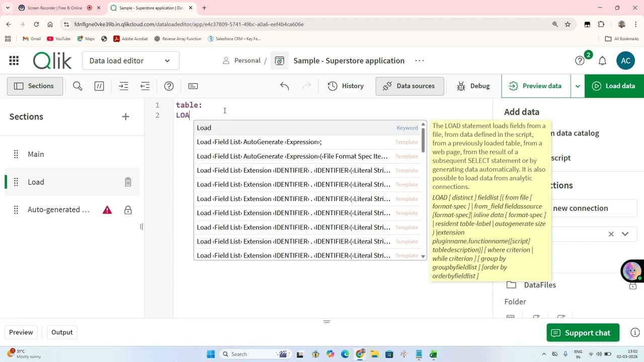Outdent the selected script lines
Screen dimensions: 644x362
point(145,86)
